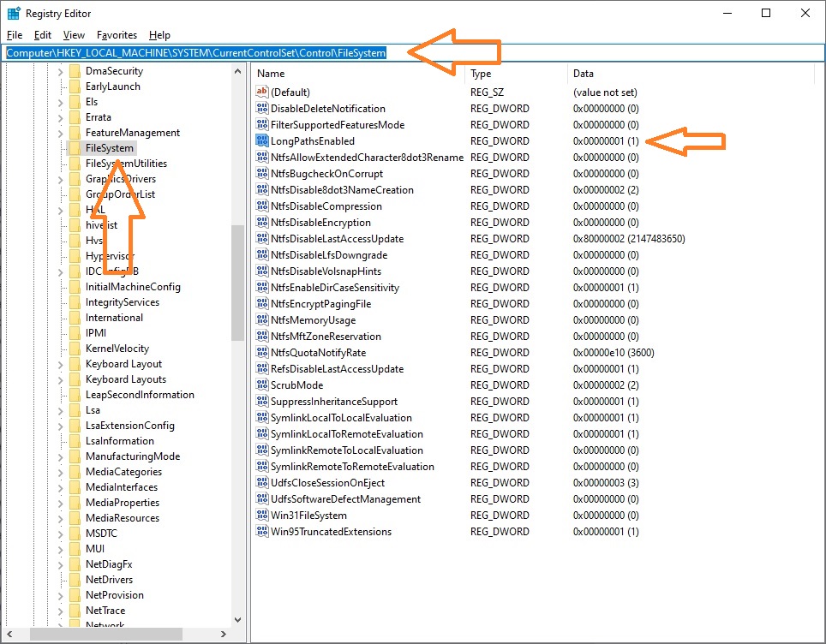Click the 0x00000e10 (3600) data cell

[614, 352]
